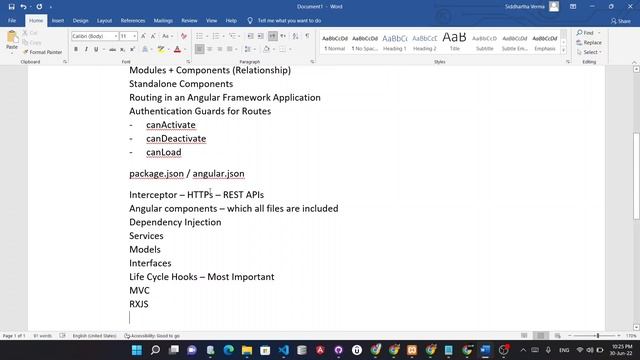The image size is (640, 360).
Task: Click the Format Painter tool
Action: pos(42,52)
